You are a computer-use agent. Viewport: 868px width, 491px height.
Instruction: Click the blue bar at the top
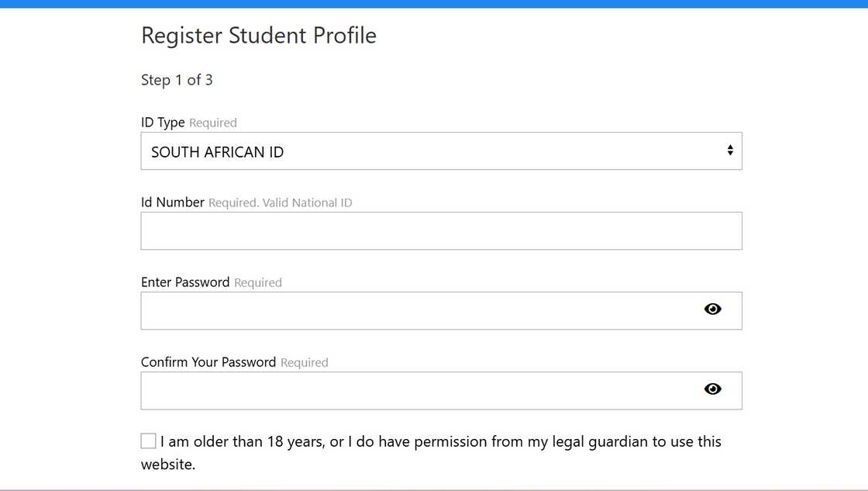pos(434,5)
